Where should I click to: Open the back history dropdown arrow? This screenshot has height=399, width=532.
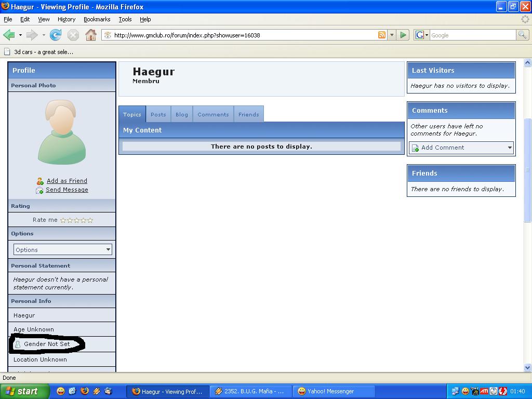20,35
